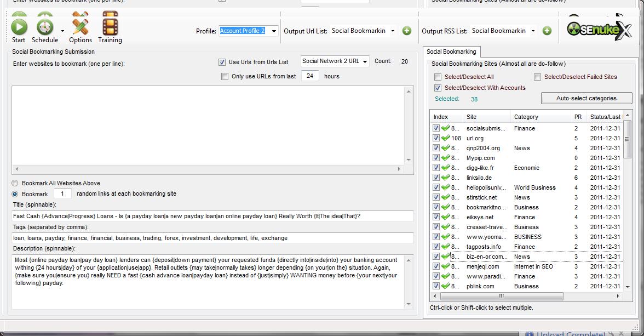Click green status checkmark for linksilo.de
The image size is (644, 336).
pyautogui.click(x=445, y=177)
